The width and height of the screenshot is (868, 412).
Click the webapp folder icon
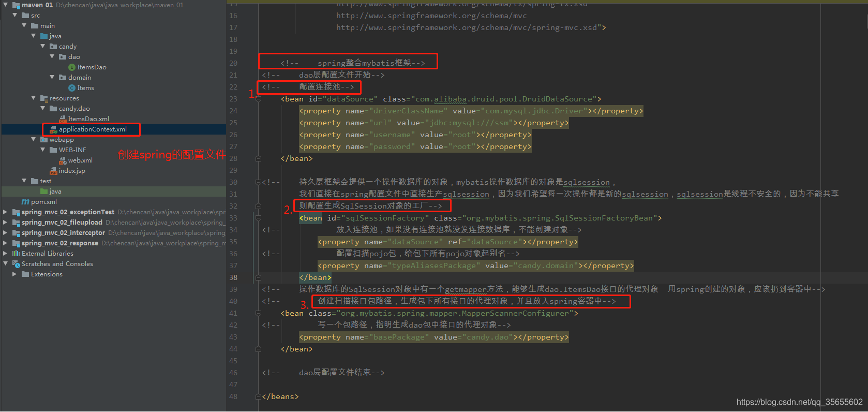coord(44,140)
